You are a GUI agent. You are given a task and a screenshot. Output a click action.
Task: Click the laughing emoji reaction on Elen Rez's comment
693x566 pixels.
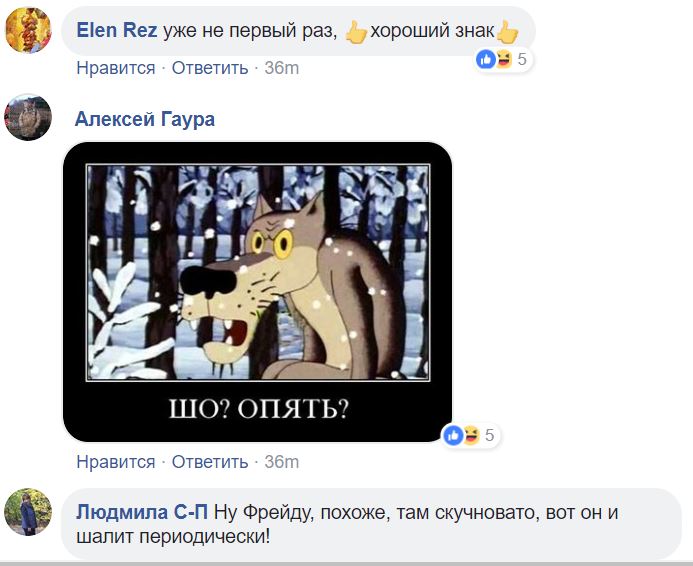point(503,59)
